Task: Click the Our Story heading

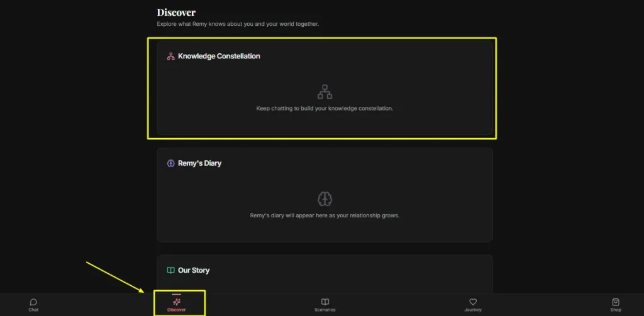Action: tap(194, 270)
